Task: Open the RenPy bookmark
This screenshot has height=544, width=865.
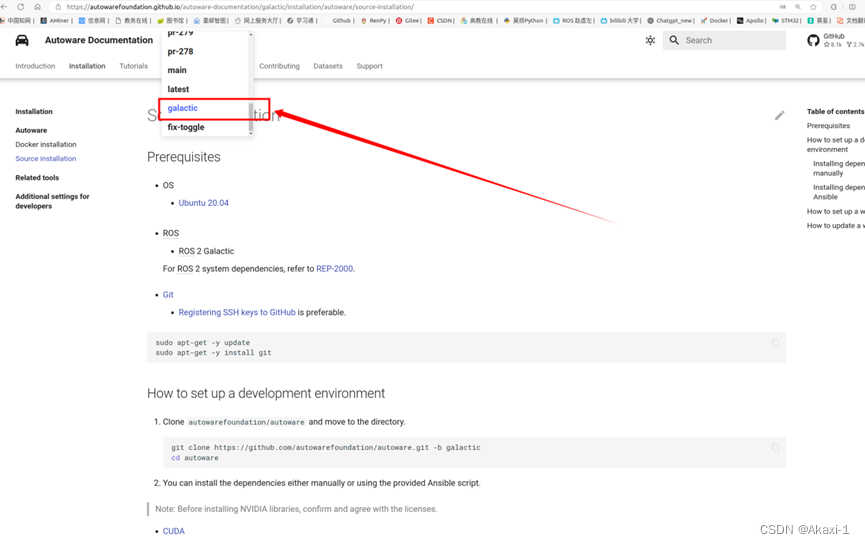Action: point(375,20)
